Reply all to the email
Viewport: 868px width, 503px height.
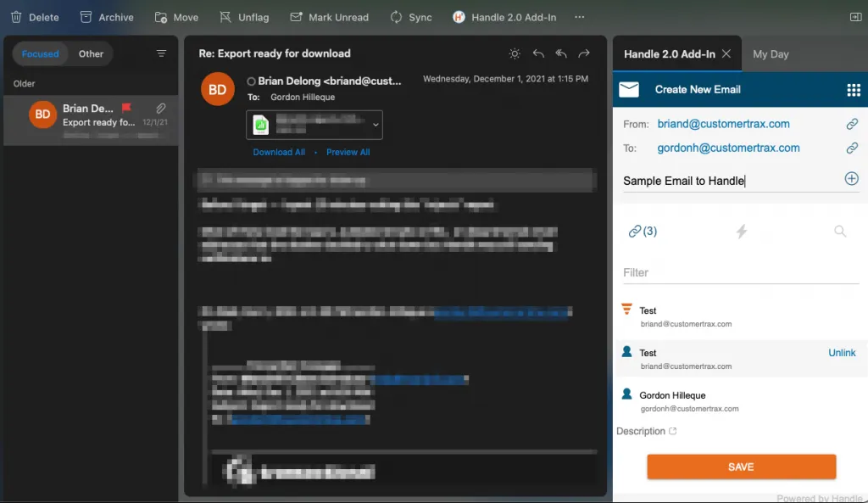point(561,53)
